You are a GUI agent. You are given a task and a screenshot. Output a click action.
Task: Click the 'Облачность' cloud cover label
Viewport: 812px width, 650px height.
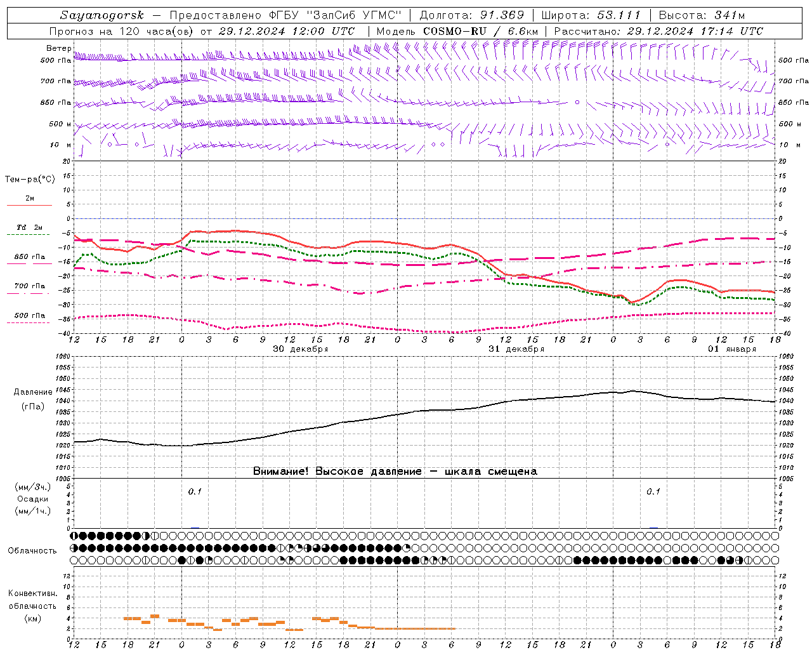32,551
